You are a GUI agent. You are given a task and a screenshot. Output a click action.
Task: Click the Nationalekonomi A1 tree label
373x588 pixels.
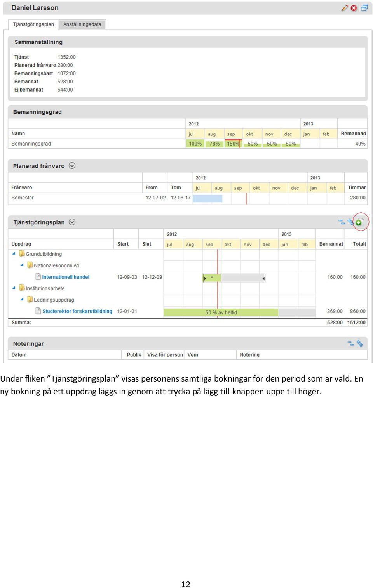(x=57, y=265)
